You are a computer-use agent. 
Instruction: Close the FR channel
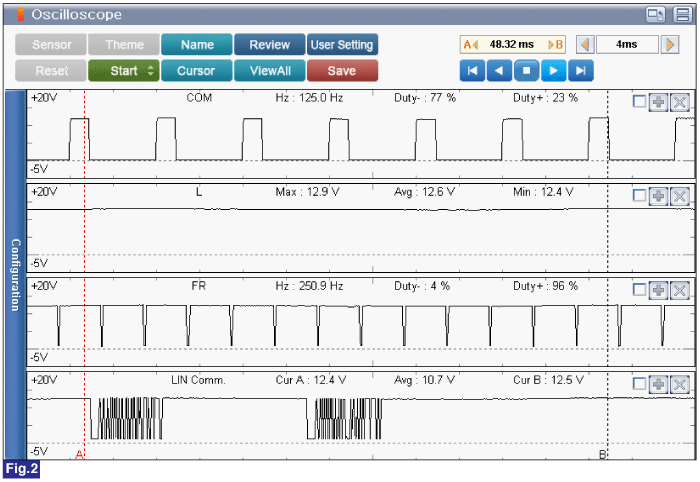tap(679, 290)
